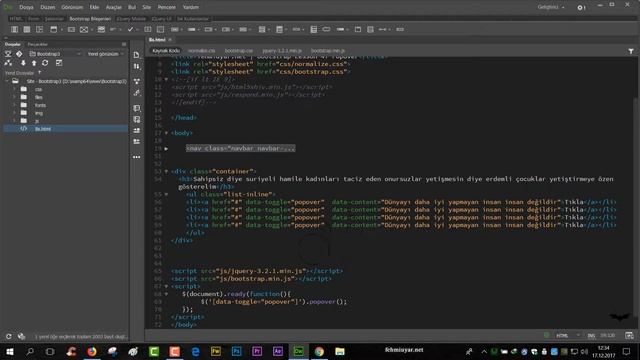The image size is (640, 360).
Task: Open the Windows Start menu
Action: pos(10,351)
